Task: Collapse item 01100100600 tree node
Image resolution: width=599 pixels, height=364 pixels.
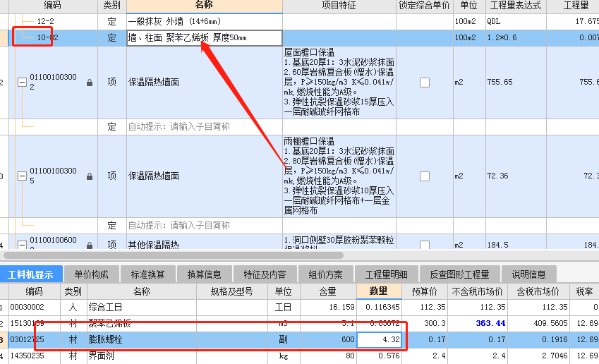Action: click(22, 245)
